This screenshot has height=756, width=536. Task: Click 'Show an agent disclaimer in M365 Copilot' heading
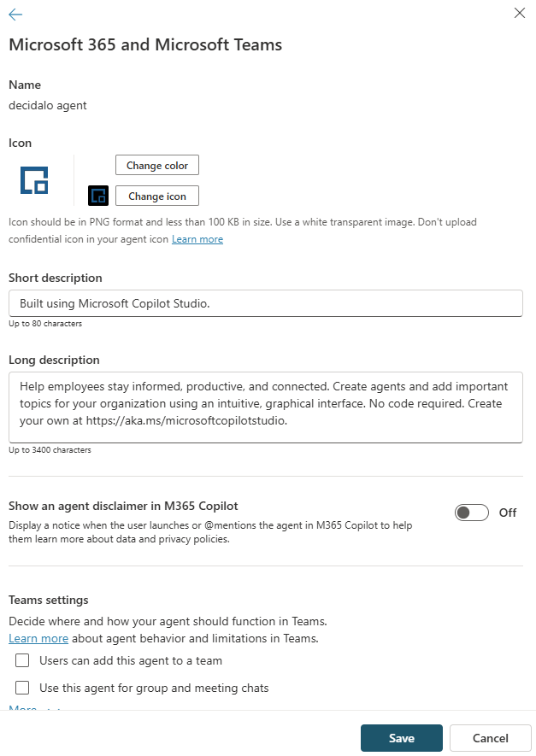123,507
